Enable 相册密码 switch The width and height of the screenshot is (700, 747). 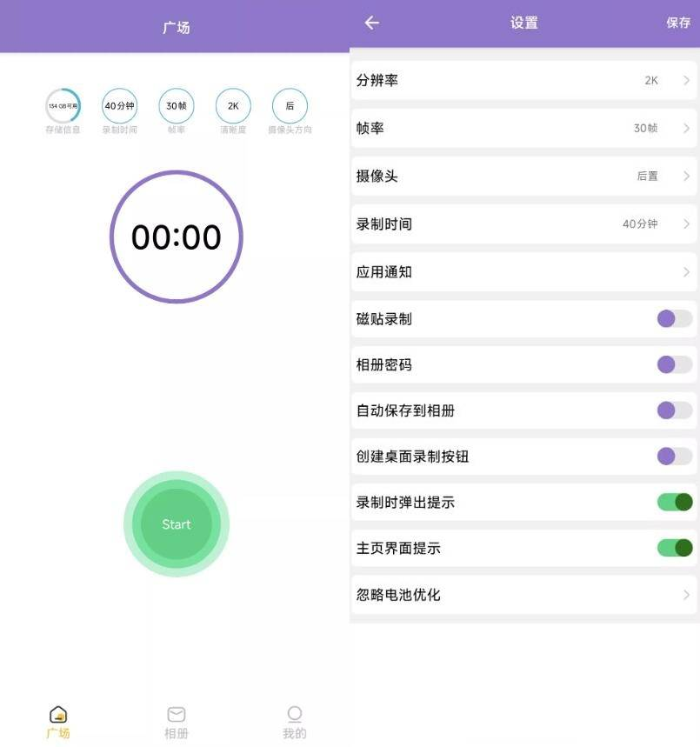[x=674, y=364]
